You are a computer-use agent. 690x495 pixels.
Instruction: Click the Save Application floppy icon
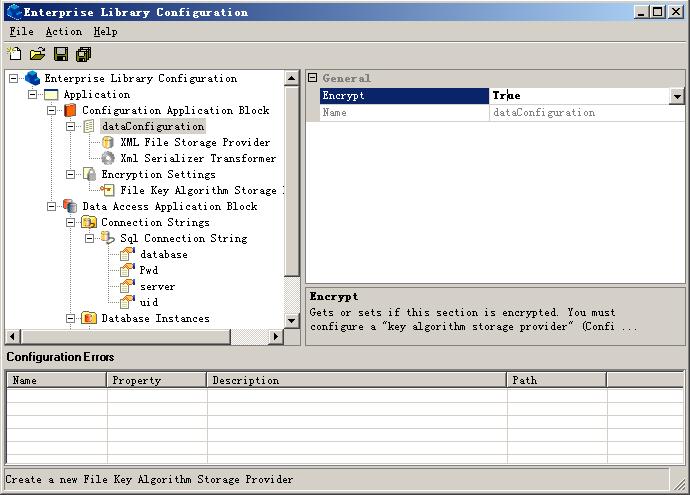61,54
